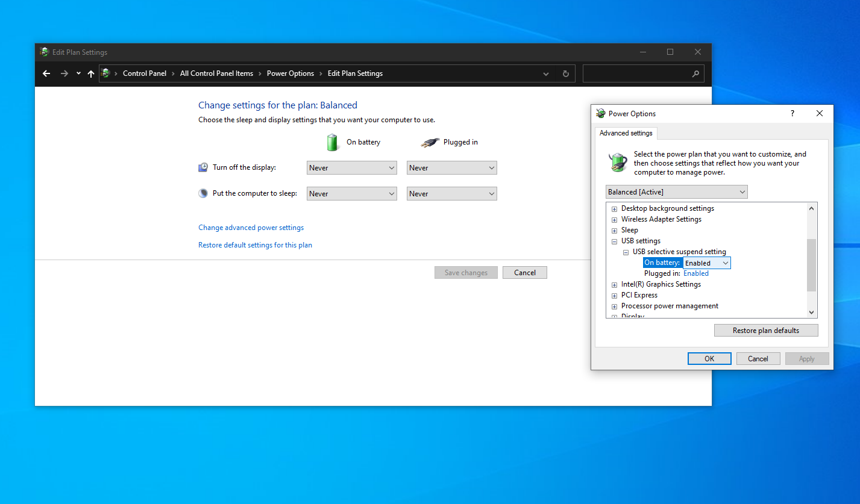Open On battery display timeout dropdown

pyautogui.click(x=351, y=168)
